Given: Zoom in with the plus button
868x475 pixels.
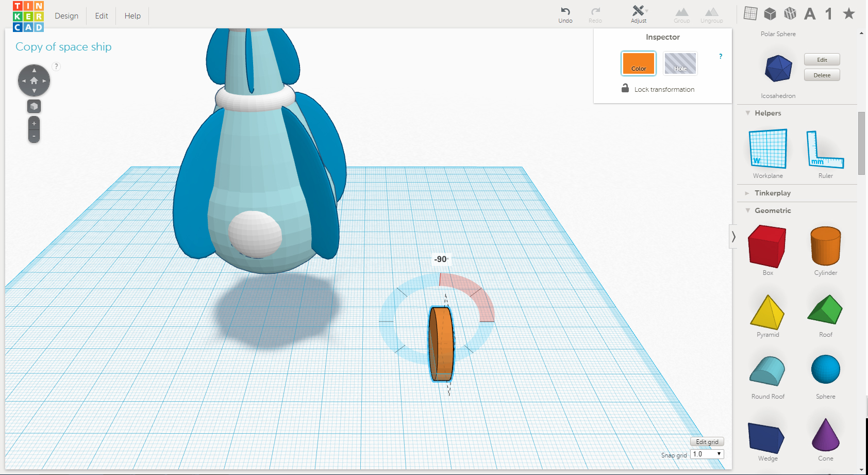Looking at the screenshot, I should (34, 123).
